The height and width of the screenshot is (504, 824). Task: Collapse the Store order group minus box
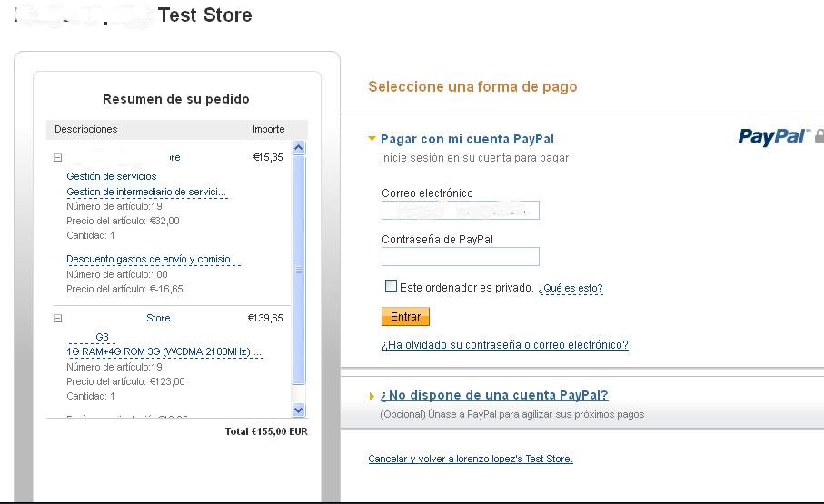58,318
